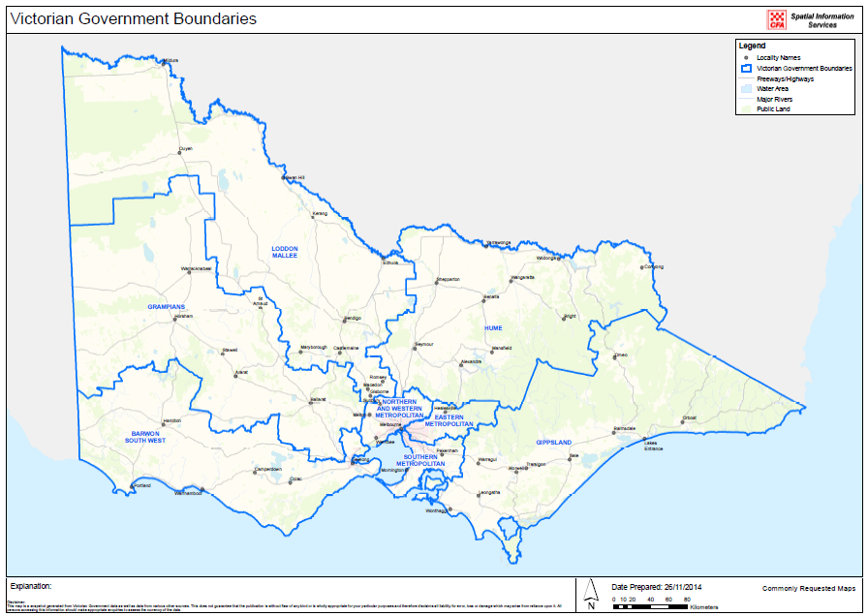Click the Hume region label

coord(493,328)
